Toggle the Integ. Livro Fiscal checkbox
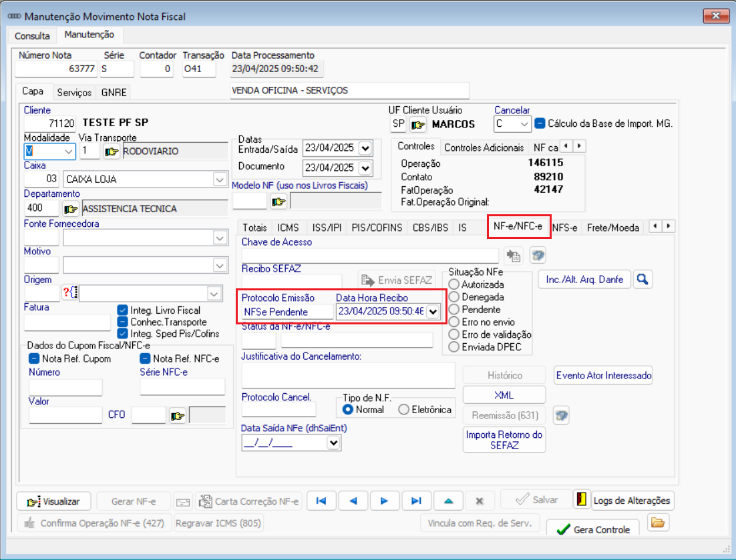 (x=122, y=310)
